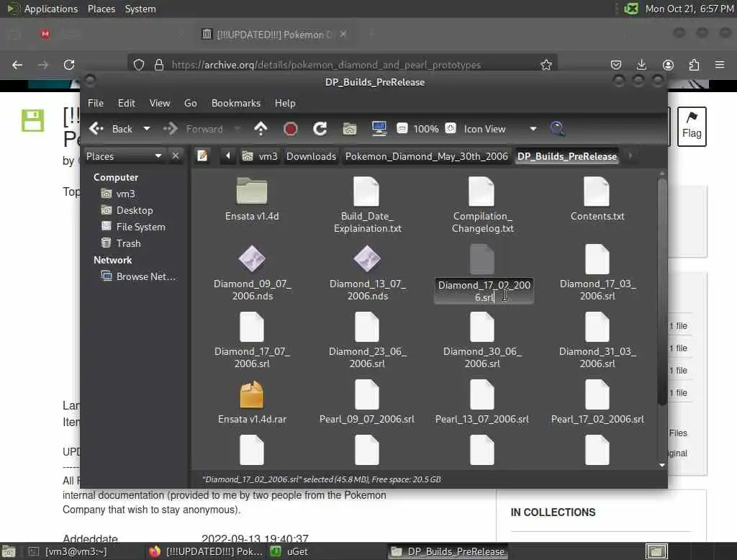Viewport: 737px width, 560px height.
Task: Select Pearl_09_07_2006.srl file icon
Action: pyautogui.click(x=366, y=394)
